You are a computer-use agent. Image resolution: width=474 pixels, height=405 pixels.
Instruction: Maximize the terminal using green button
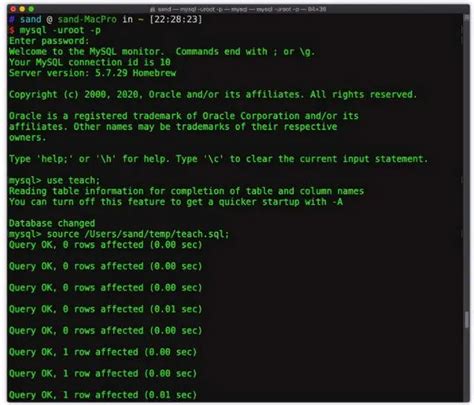31,9
